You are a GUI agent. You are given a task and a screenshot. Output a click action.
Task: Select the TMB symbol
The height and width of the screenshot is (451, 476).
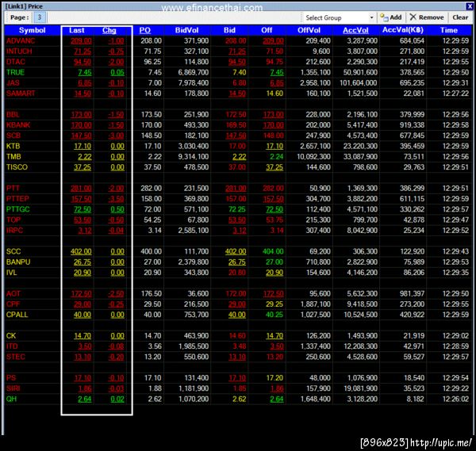click(13, 157)
